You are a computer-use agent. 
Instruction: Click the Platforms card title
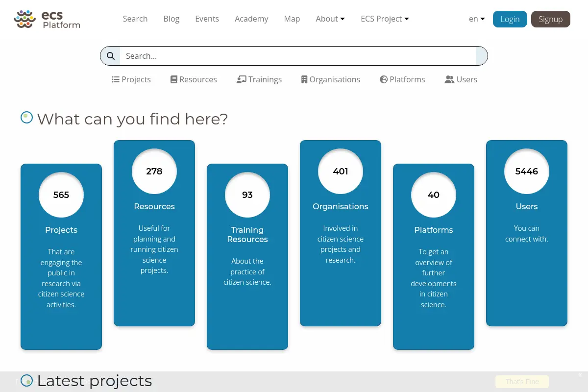434,230
